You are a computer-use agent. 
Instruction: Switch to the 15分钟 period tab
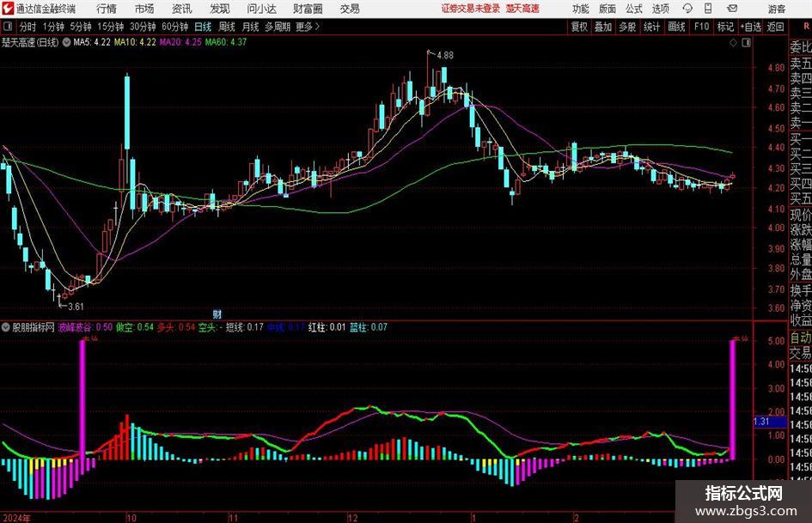pos(111,27)
